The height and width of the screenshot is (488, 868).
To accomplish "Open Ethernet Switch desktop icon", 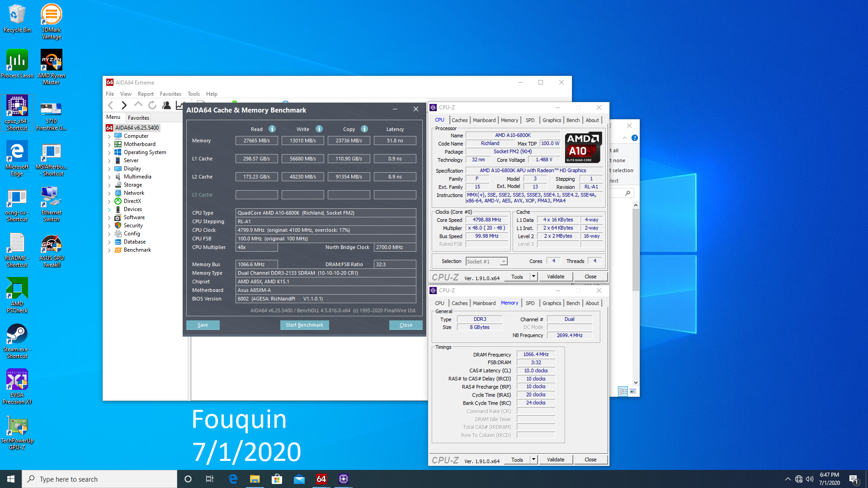I will (51, 204).
